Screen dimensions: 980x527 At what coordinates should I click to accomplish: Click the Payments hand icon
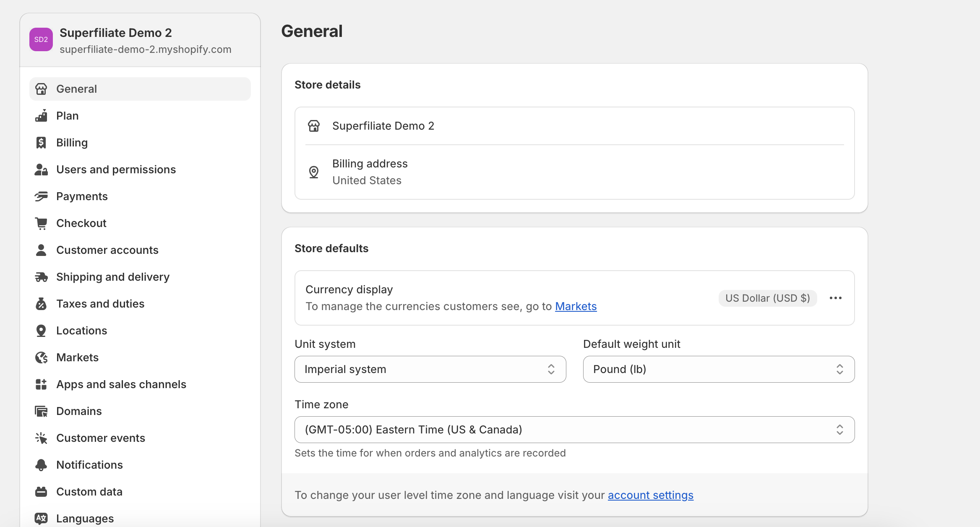click(41, 196)
